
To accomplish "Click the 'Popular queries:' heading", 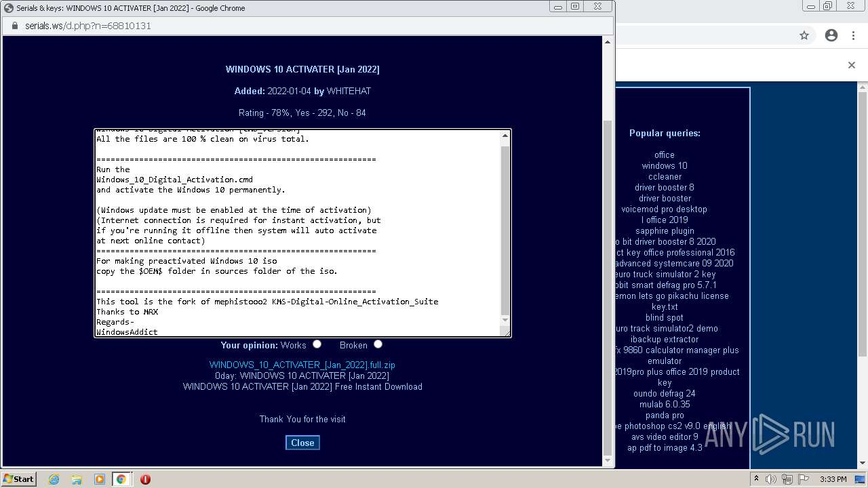I will coord(665,133).
